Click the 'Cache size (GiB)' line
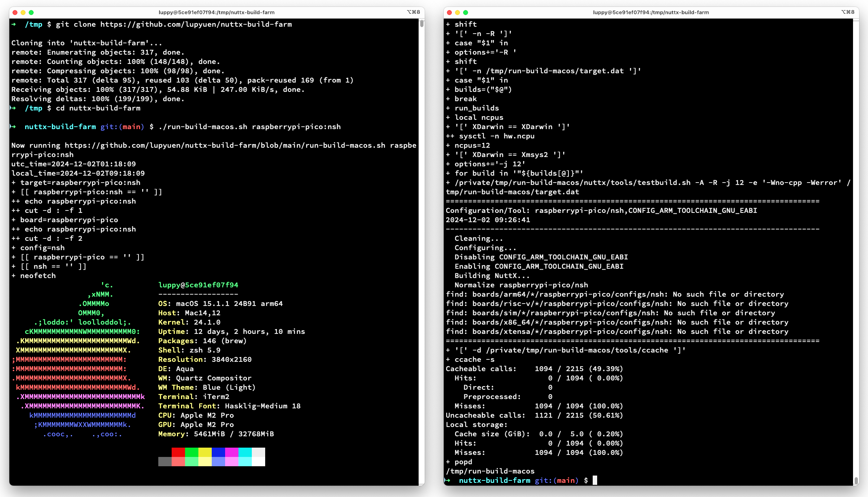The image size is (868, 497). click(539, 434)
